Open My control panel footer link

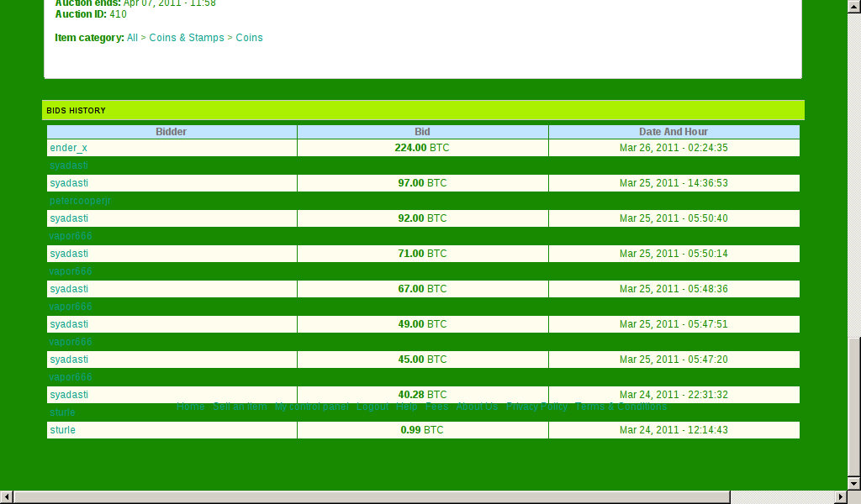(x=311, y=407)
